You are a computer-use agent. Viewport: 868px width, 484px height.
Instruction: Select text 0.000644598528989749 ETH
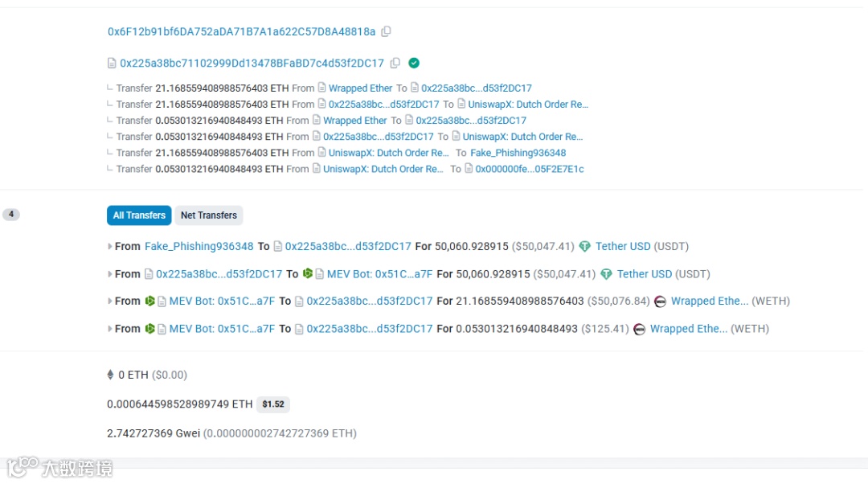[x=180, y=404]
